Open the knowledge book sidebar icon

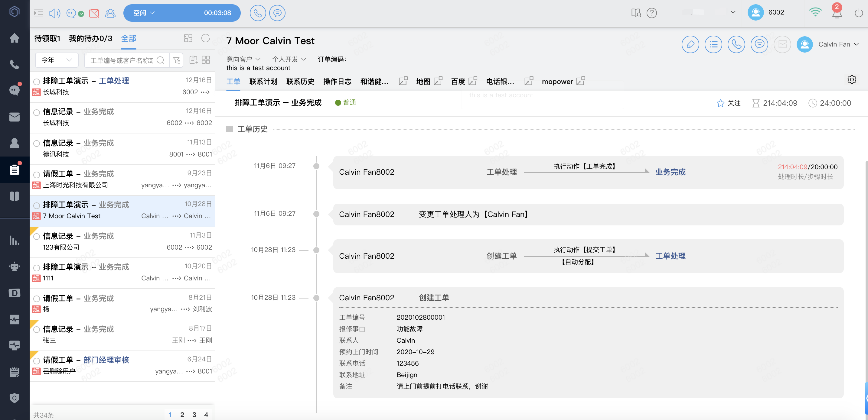point(14,196)
